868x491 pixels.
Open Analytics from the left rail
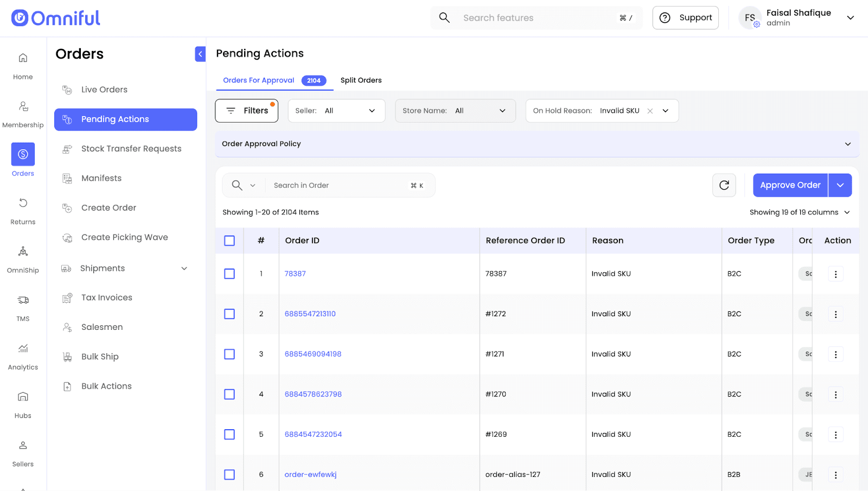click(x=23, y=356)
